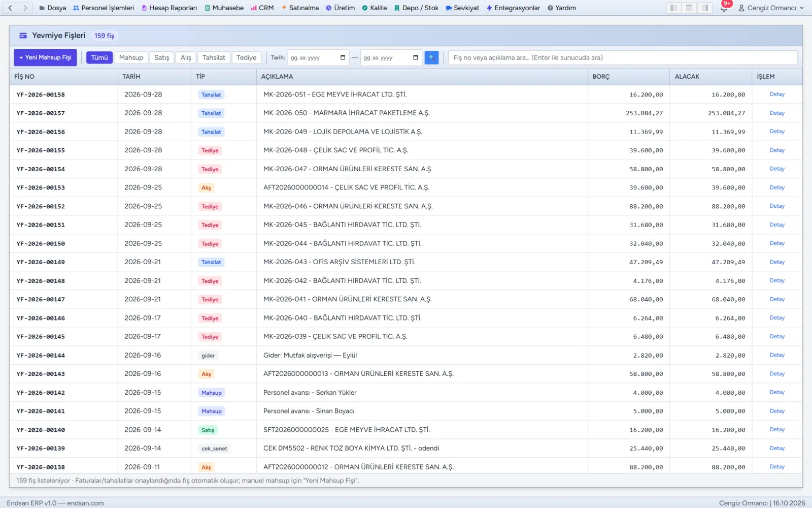
Task: Open the Üretim menu
Action: pyautogui.click(x=340, y=8)
